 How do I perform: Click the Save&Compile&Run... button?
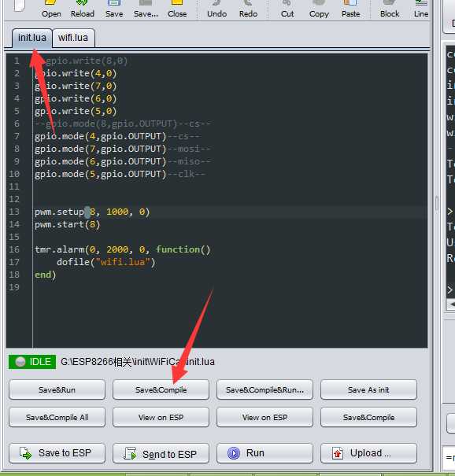[x=264, y=389]
